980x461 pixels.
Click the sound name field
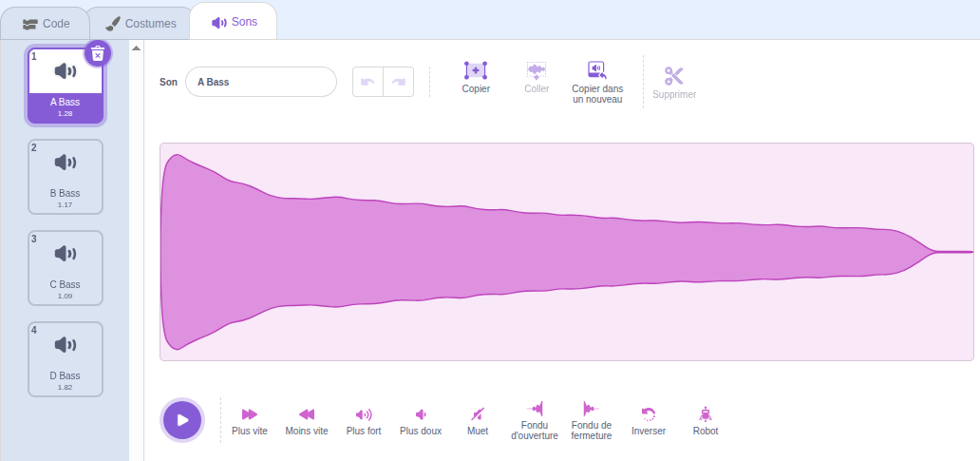tap(261, 82)
